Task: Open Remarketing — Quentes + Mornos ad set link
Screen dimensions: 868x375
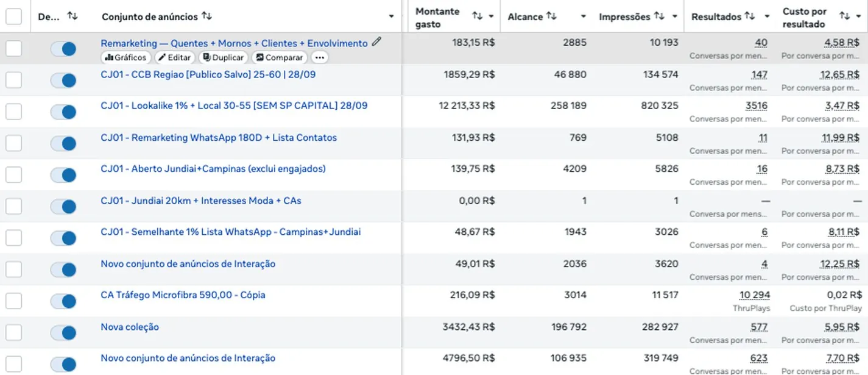Action: (x=234, y=43)
